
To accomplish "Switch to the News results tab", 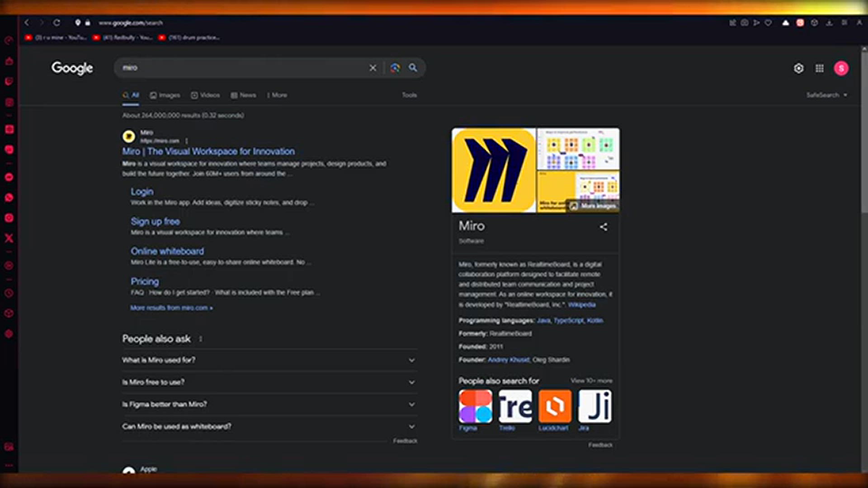I will point(243,95).
